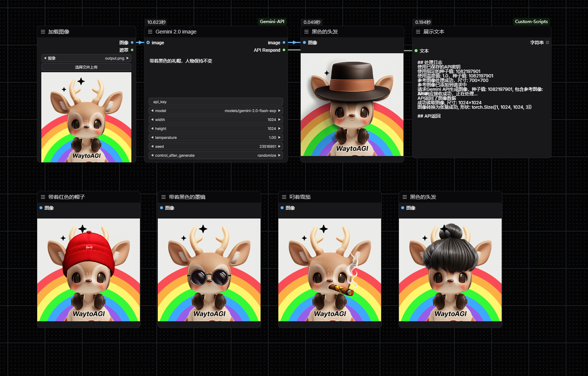Click the 图像 output port on 加载图像 node
The height and width of the screenshot is (376, 588).
[132, 42]
